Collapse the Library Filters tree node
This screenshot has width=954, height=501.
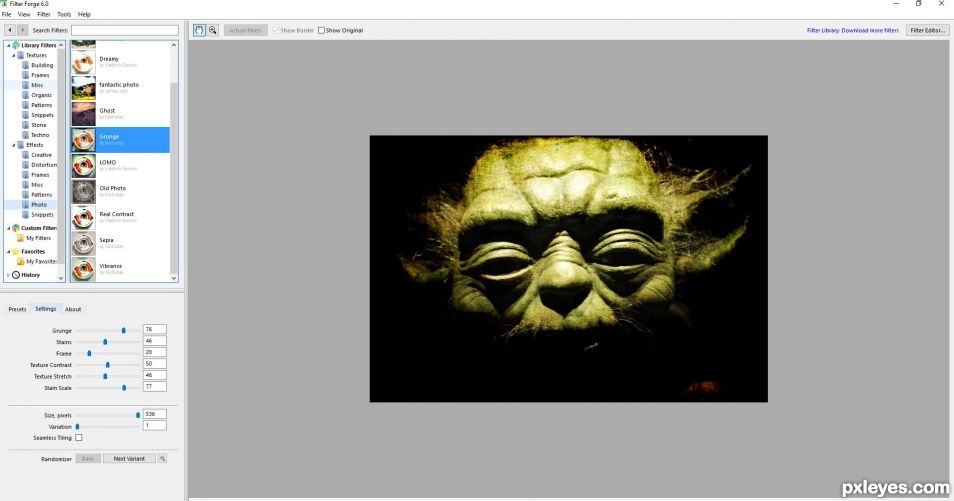tap(9, 45)
